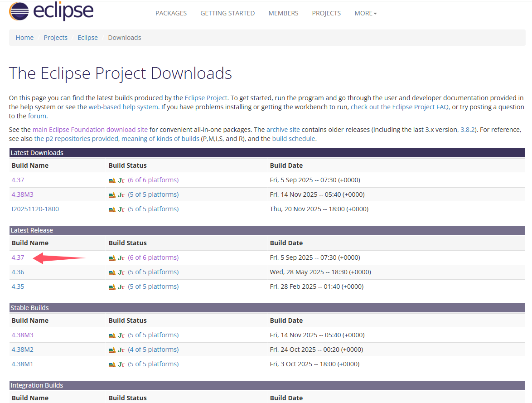Go to Home in the breadcrumb
532x403 pixels.
pyautogui.click(x=24, y=38)
